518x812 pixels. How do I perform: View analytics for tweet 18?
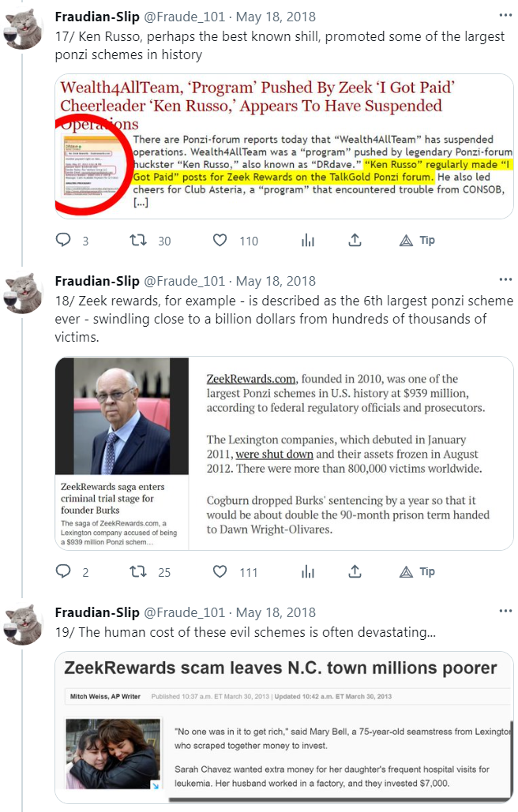tap(308, 571)
